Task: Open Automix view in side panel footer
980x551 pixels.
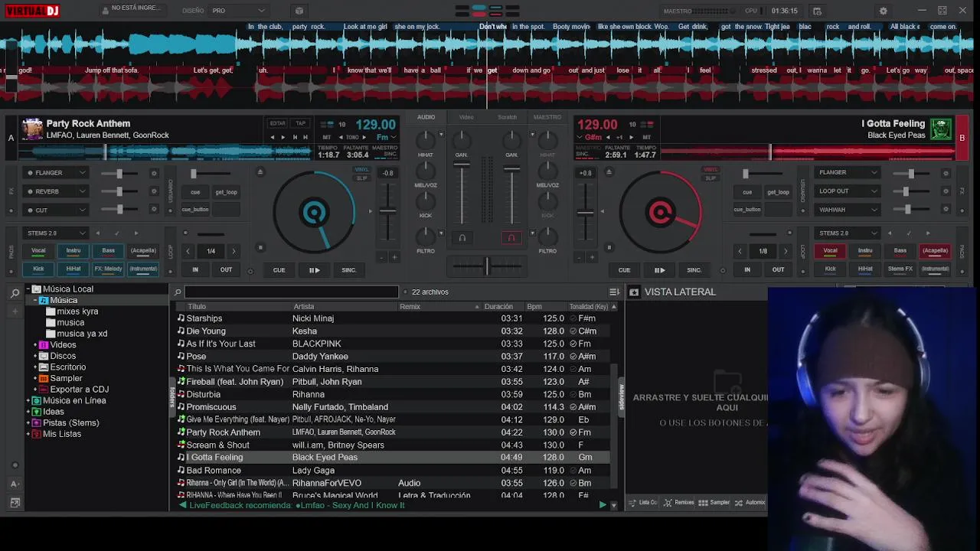Action: (x=750, y=503)
